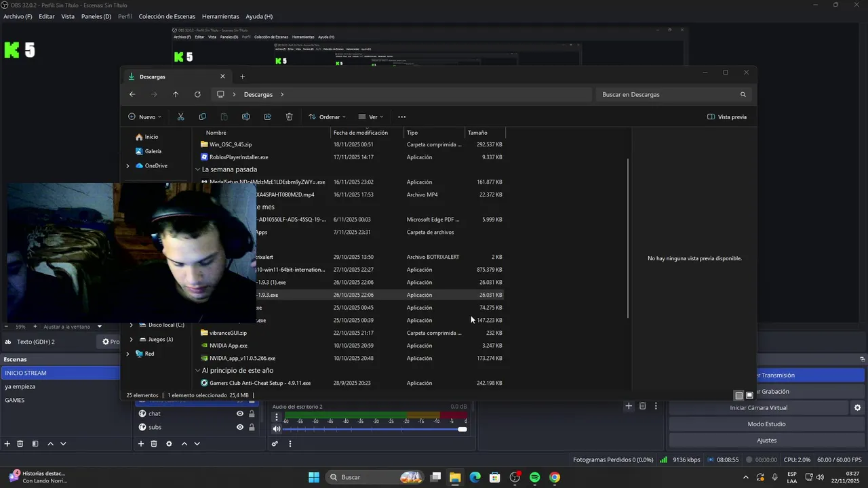Cut the selected file in Explorer toolbar
This screenshot has height=488, width=868.
pyautogui.click(x=180, y=117)
